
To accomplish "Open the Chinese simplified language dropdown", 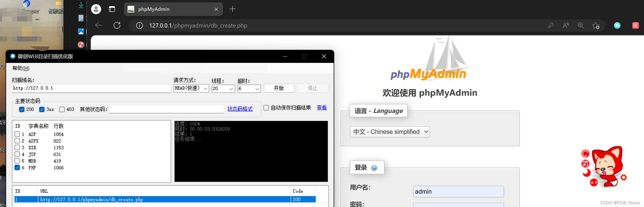I will point(390,132).
